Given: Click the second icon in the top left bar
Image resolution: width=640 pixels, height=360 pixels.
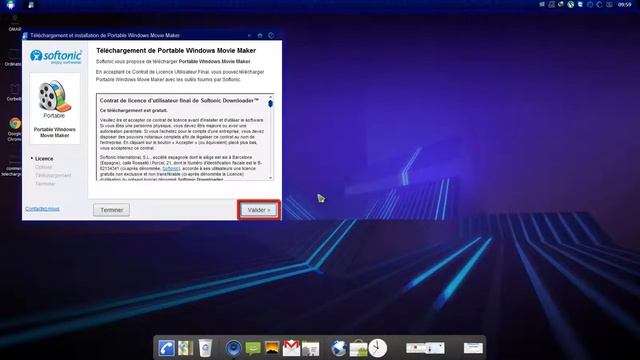Looking at the screenshot, I should tap(31, 5).
